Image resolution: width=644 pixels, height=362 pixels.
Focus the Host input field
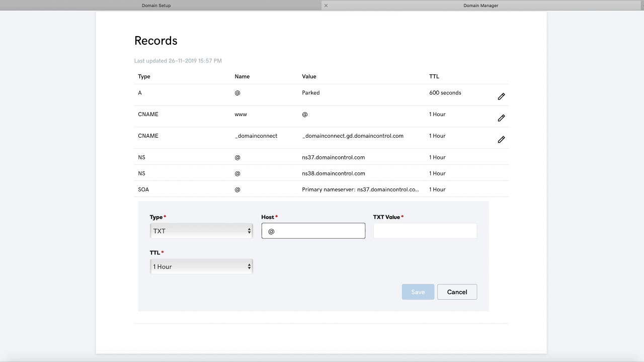point(313,231)
